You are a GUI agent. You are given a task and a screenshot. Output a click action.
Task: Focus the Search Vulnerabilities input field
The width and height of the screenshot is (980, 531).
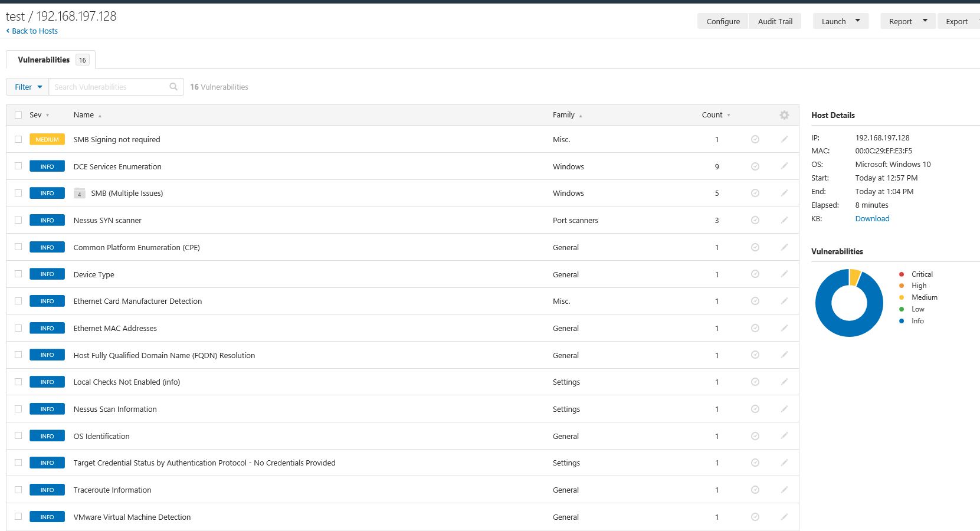pyautogui.click(x=109, y=87)
